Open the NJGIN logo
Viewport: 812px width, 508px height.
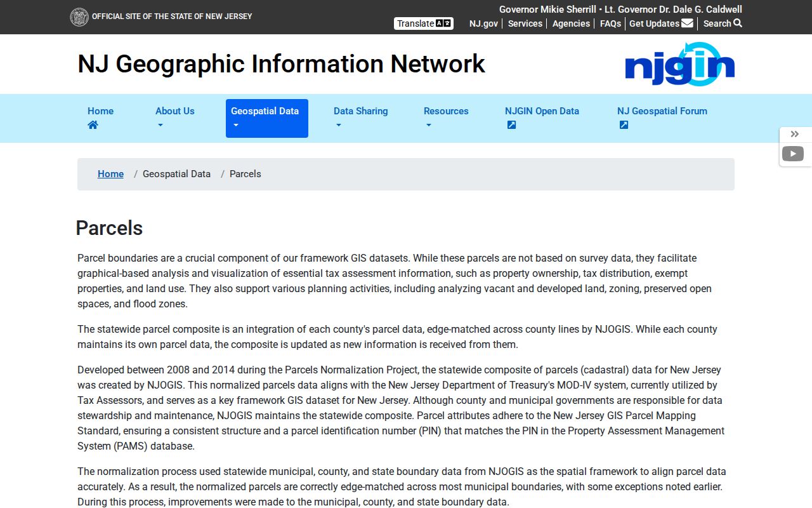[x=679, y=64]
